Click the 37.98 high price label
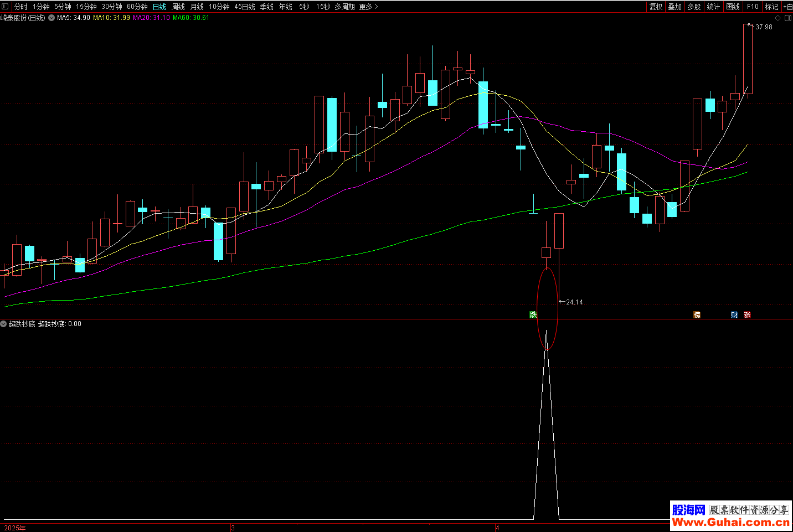 764,27
